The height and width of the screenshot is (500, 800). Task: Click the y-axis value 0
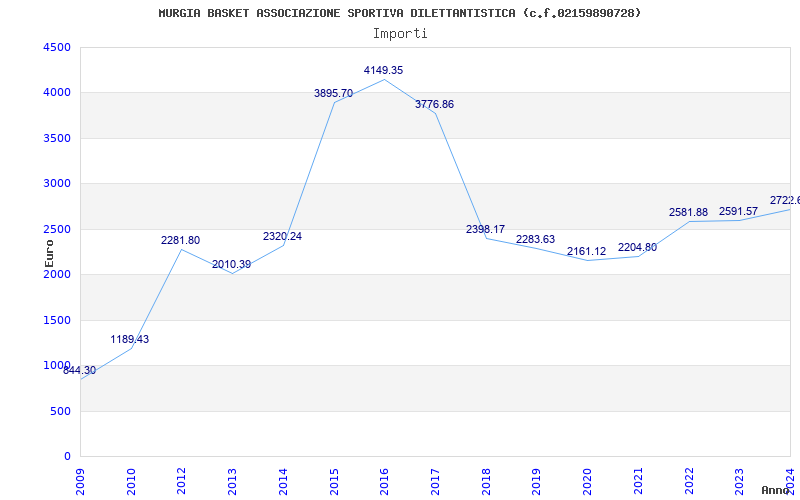pos(67,457)
